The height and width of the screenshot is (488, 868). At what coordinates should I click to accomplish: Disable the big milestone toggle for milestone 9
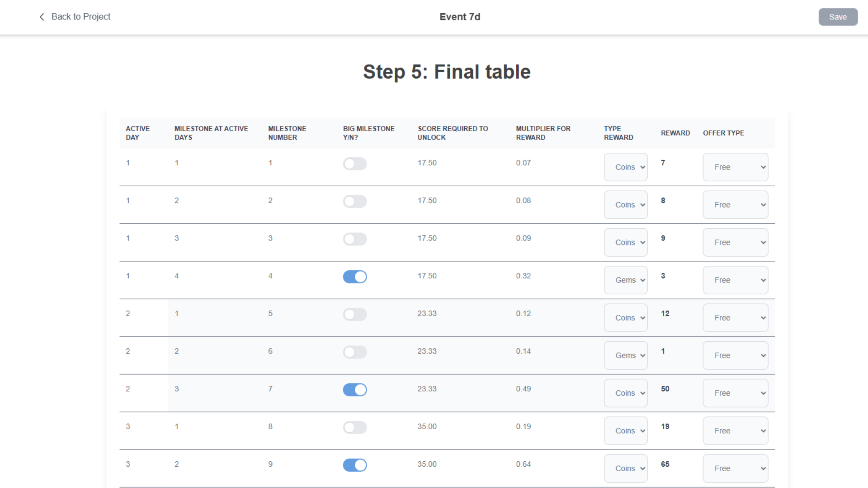355,465
